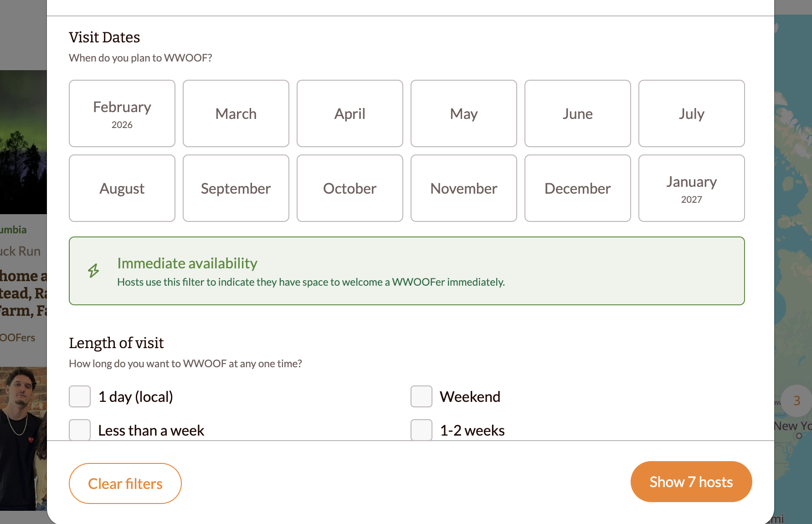The image size is (812, 524).
Task: Click Show 7 hosts button
Action: pos(691,482)
